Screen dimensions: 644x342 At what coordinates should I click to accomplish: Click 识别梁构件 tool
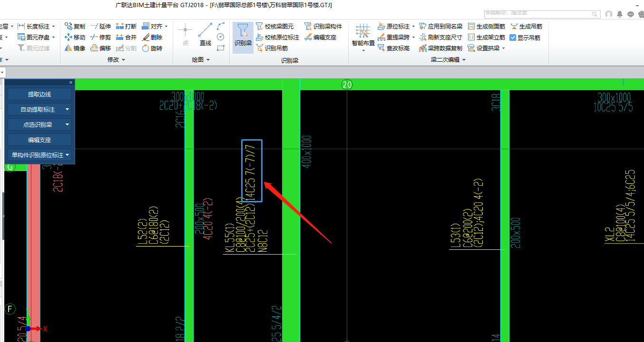coord(323,26)
